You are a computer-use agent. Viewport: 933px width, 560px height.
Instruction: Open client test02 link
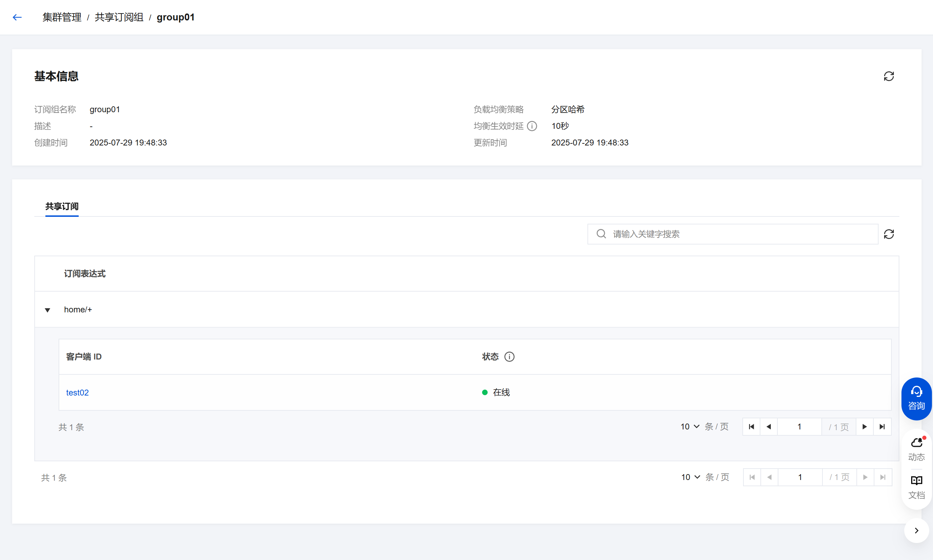(x=77, y=392)
